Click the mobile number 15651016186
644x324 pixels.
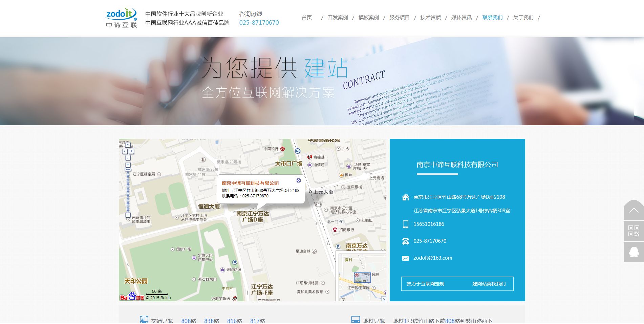coord(429,224)
